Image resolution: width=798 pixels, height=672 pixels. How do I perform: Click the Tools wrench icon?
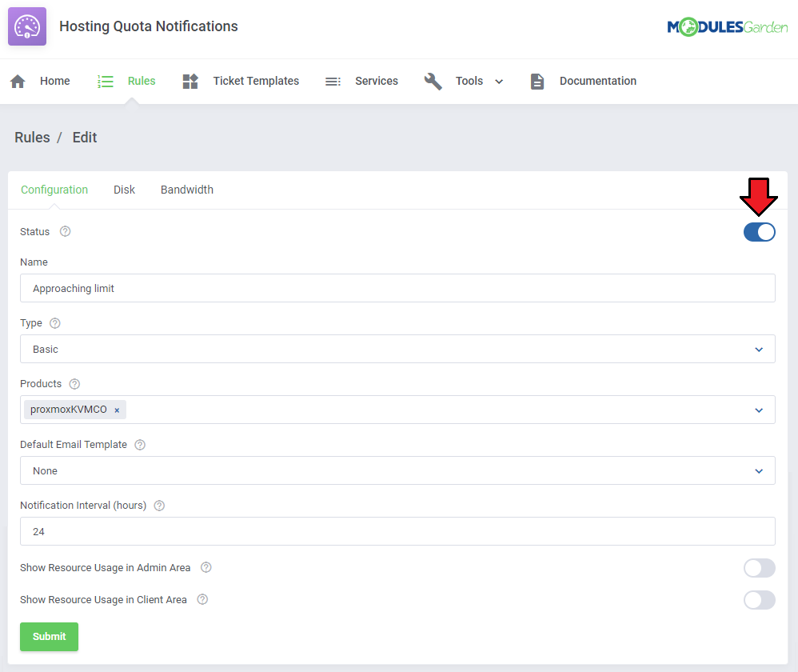point(433,82)
